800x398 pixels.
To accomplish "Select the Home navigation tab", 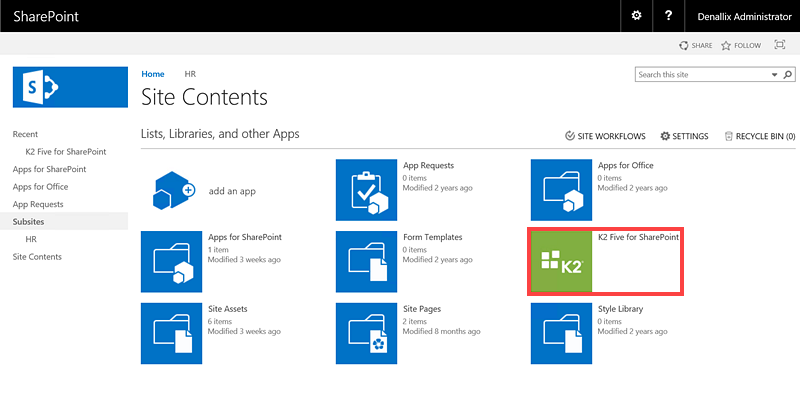I will click(x=153, y=74).
